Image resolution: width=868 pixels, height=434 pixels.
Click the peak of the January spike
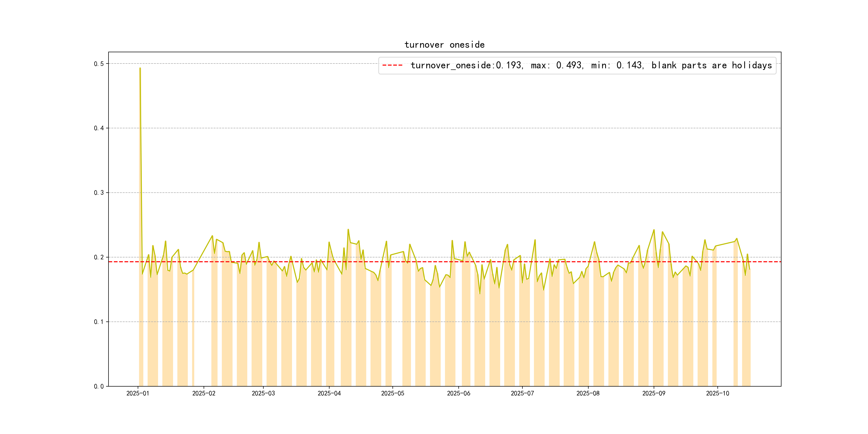pyautogui.click(x=140, y=68)
